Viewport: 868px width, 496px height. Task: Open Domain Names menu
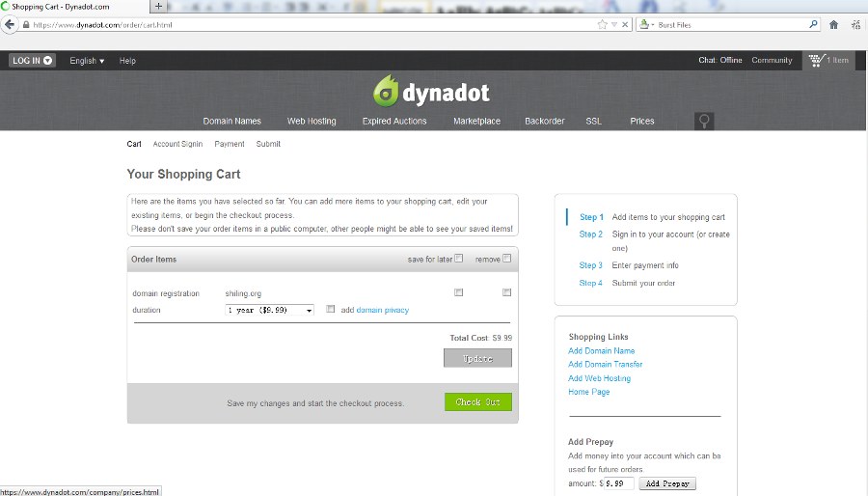click(231, 121)
